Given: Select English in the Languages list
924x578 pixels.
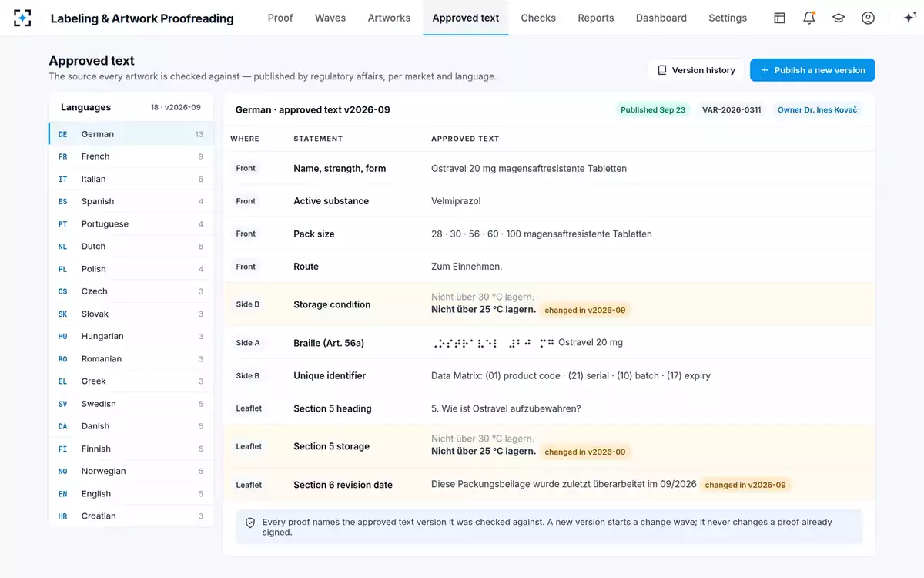Looking at the screenshot, I should [x=131, y=494].
